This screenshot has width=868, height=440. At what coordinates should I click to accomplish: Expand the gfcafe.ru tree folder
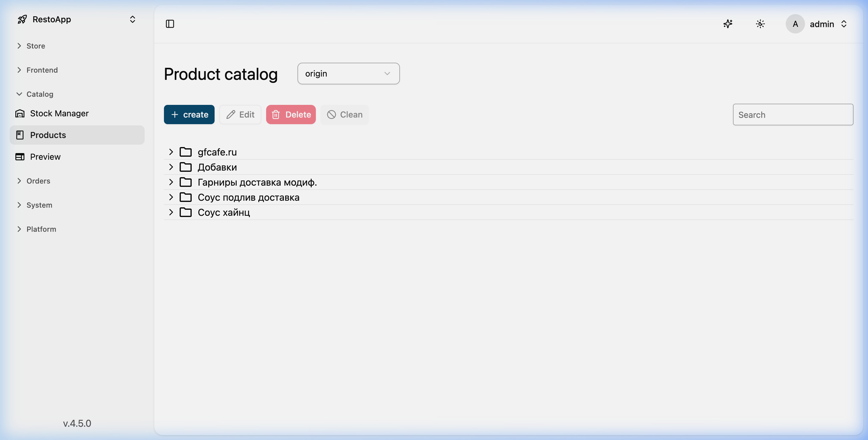tap(171, 152)
